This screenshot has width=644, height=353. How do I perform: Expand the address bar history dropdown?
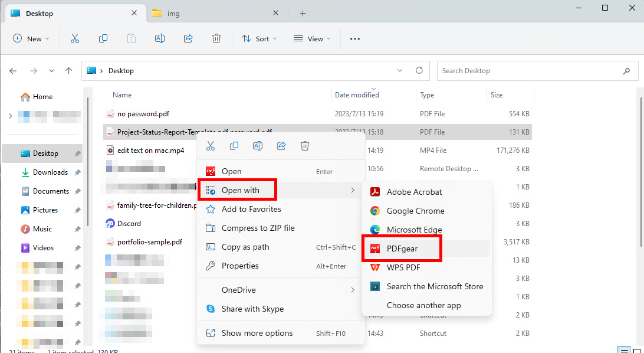coord(399,70)
